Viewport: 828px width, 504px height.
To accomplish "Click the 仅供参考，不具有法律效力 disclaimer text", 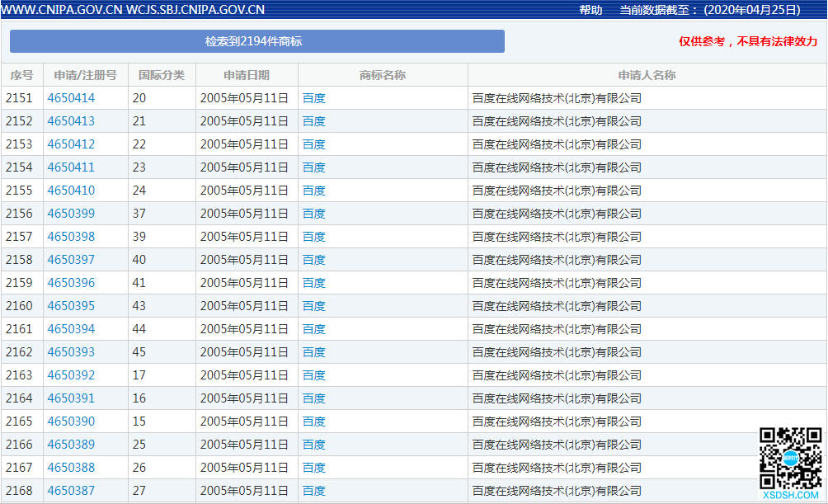I will point(748,41).
